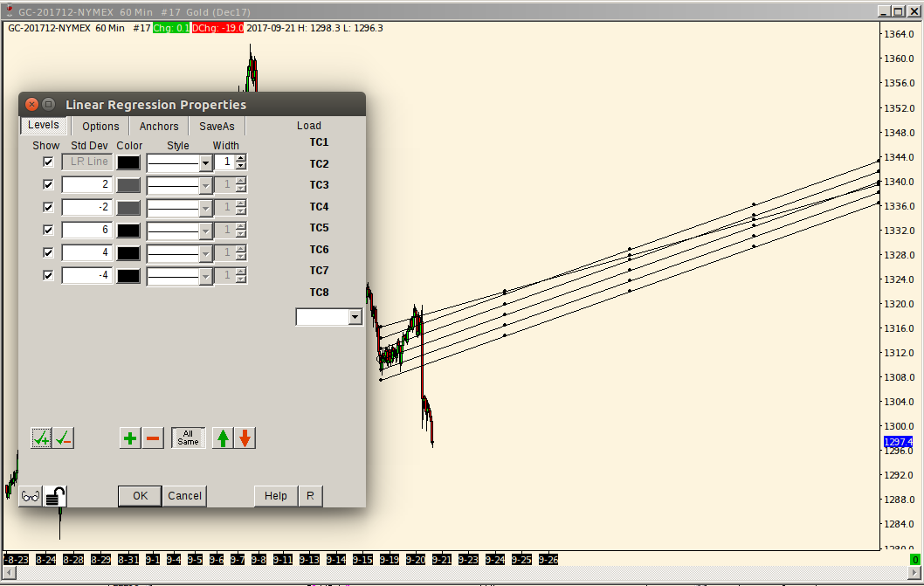This screenshot has width=924, height=586.
Task: Toggle Show checkbox for Std Dev 2 row
Action: (48, 184)
